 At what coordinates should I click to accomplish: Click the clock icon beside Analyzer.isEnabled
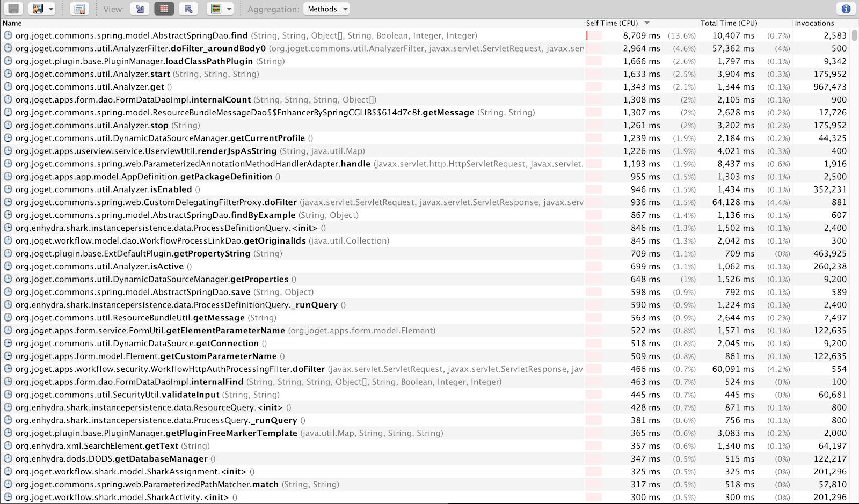click(x=8, y=189)
